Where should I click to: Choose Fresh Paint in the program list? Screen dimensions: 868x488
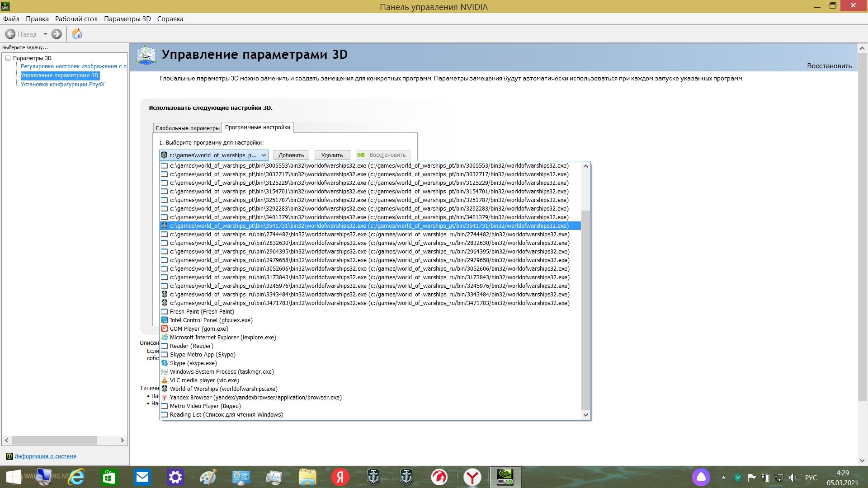[371, 312]
